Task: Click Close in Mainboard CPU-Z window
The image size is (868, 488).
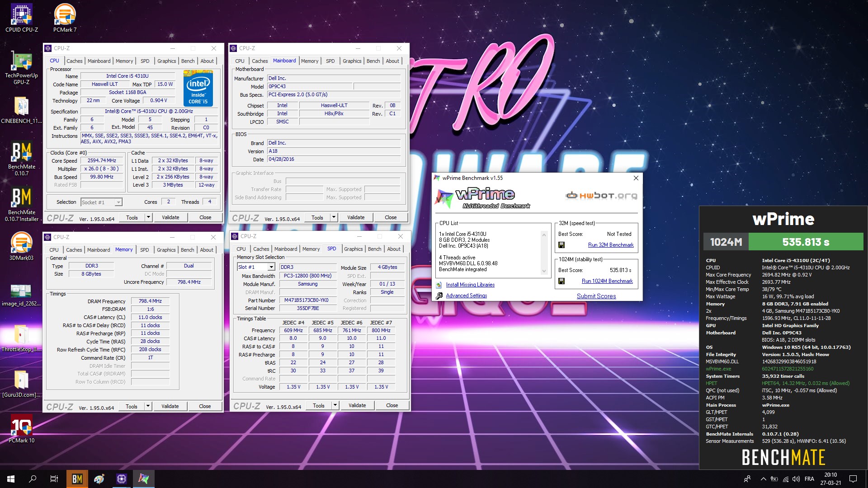Action: tap(391, 217)
